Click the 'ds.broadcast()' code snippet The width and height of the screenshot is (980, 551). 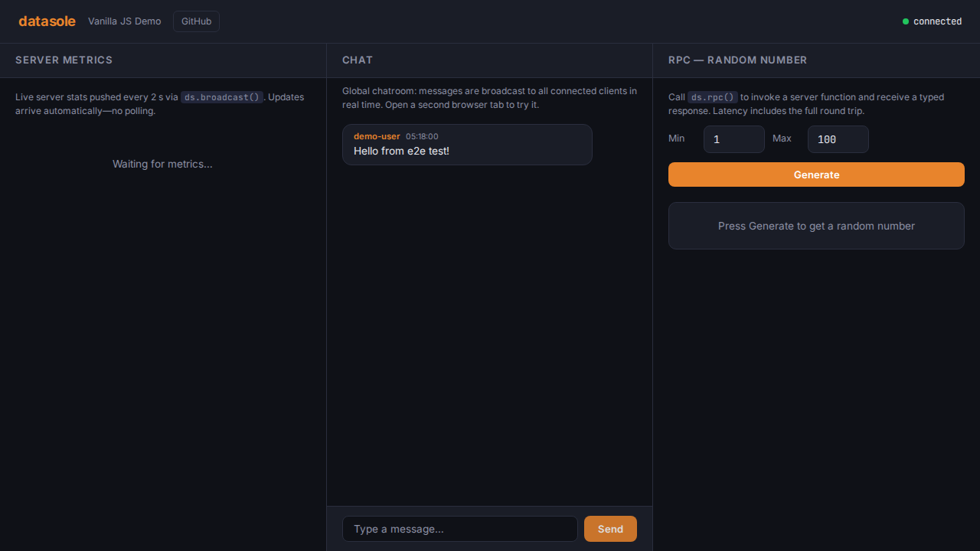point(222,97)
